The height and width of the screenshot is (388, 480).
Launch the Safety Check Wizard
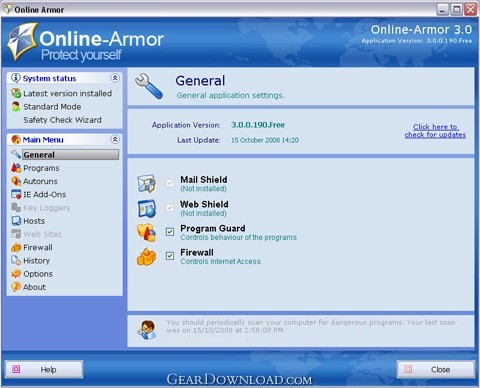pyautogui.click(x=62, y=120)
